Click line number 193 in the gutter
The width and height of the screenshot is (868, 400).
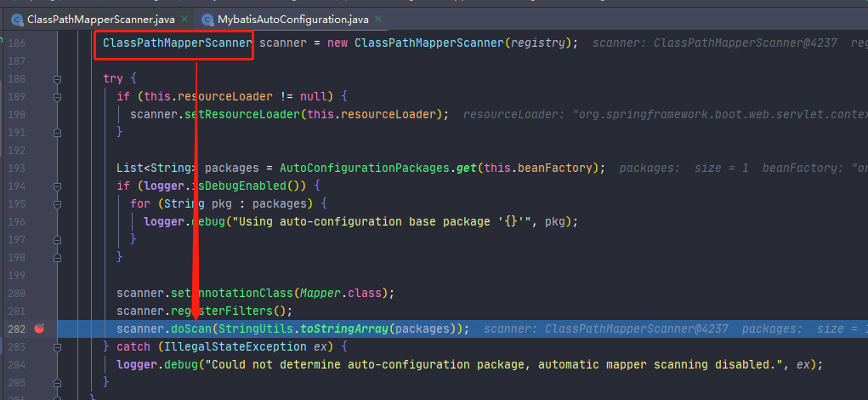coord(17,168)
